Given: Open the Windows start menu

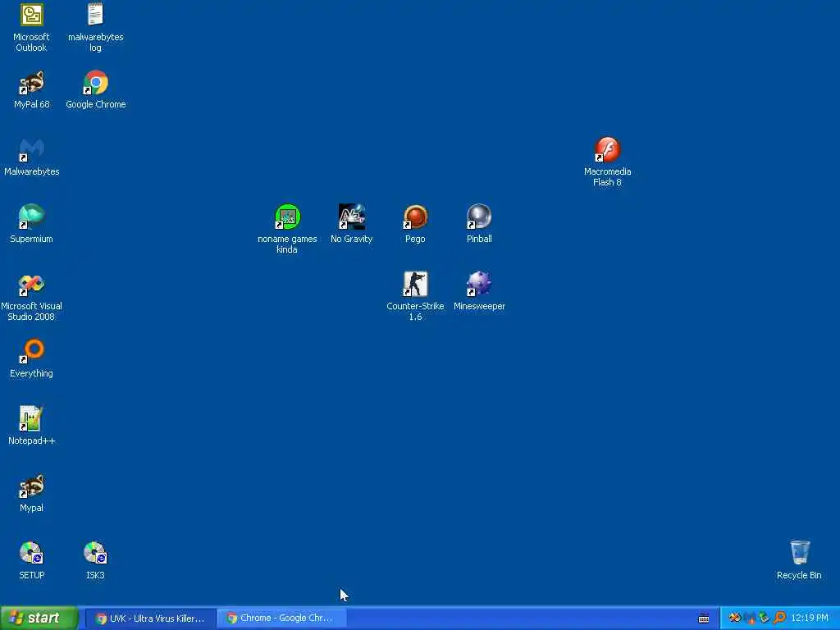Looking at the screenshot, I should [39, 619].
